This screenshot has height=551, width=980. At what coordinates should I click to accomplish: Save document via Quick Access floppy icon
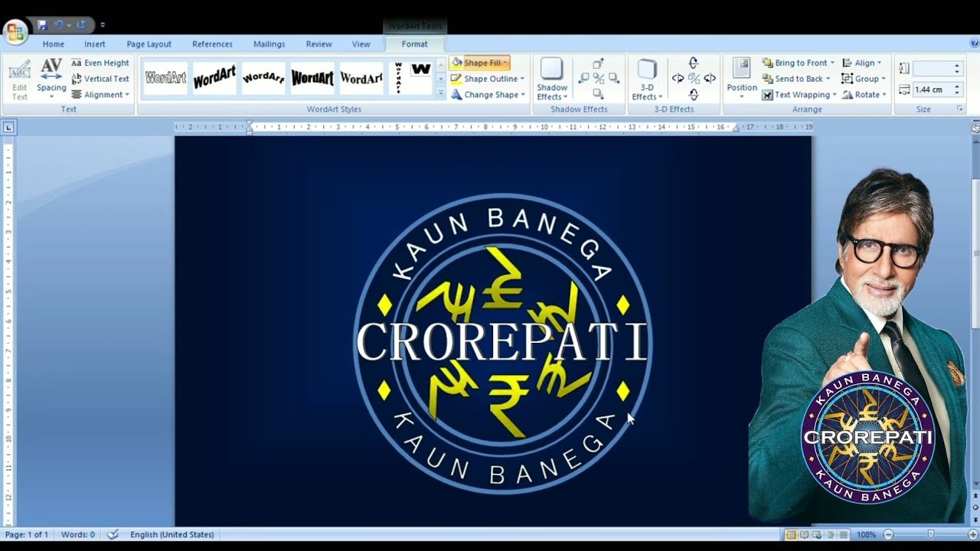pyautogui.click(x=42, y=25)
